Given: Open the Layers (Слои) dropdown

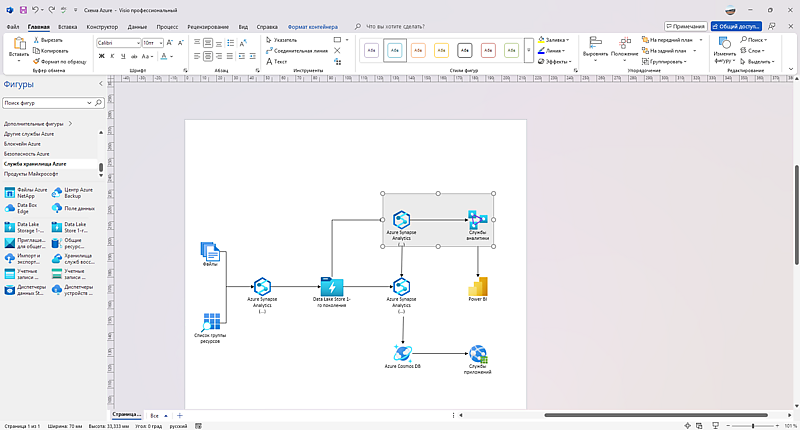Looking at the screenshot, I should pos(753,50).
